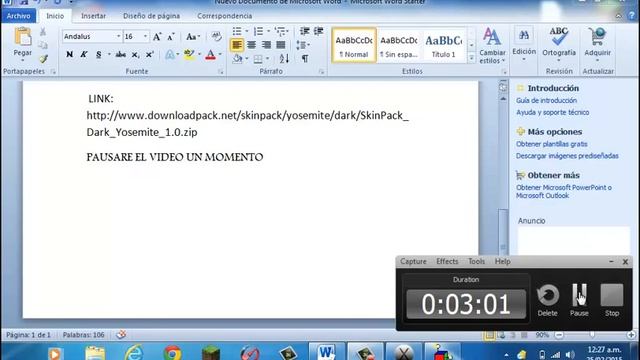Click the numbered list icon
The height and width of the screenshot is (360, 640).
(258, 31)
